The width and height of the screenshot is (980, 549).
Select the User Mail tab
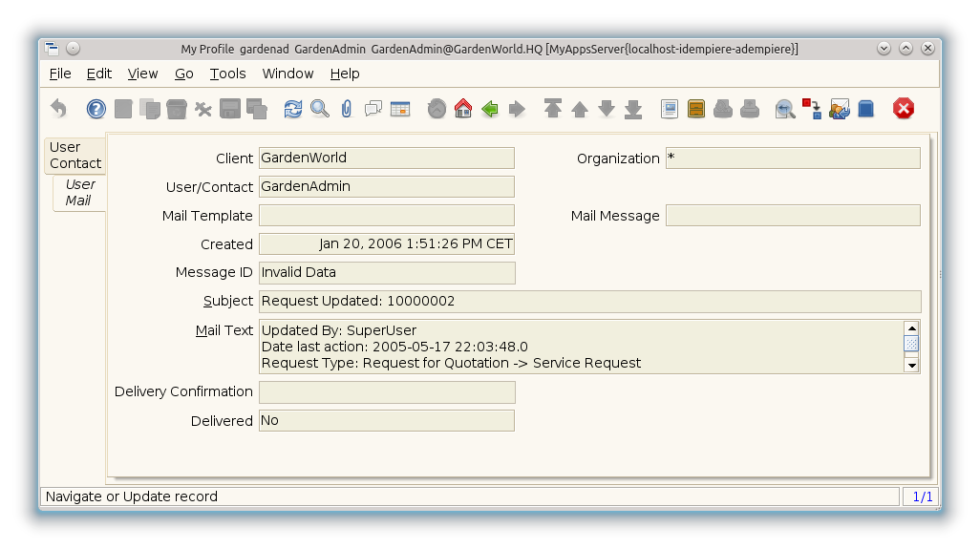[79, 192]
